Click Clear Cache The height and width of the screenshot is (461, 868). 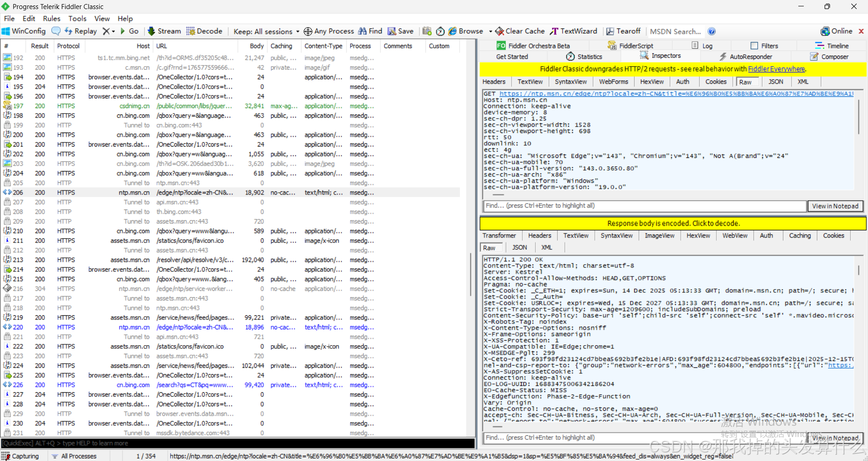pos(520,31)
